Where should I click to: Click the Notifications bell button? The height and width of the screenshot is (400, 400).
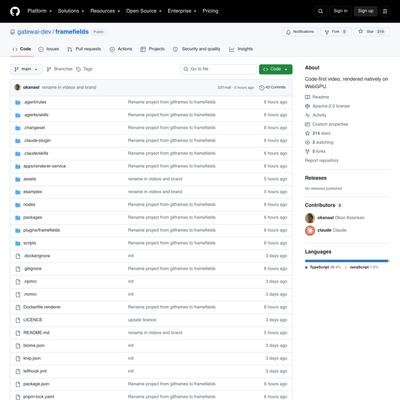pos(300,32)
